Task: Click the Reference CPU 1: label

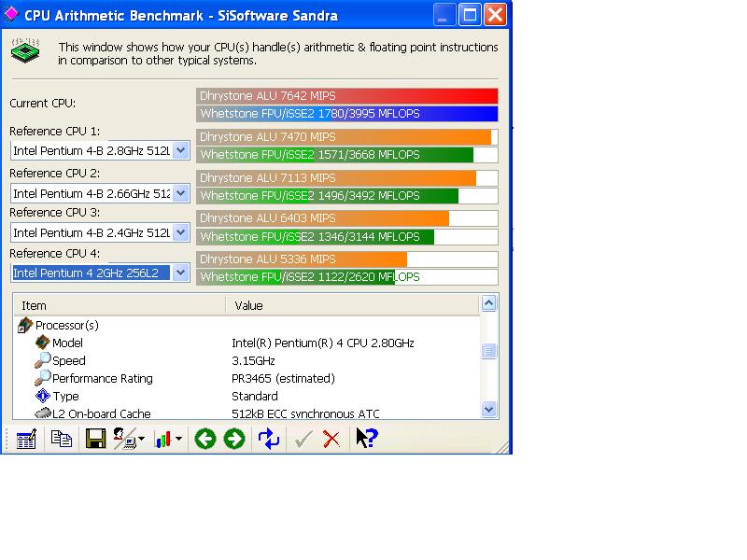Action: (55, 131)
